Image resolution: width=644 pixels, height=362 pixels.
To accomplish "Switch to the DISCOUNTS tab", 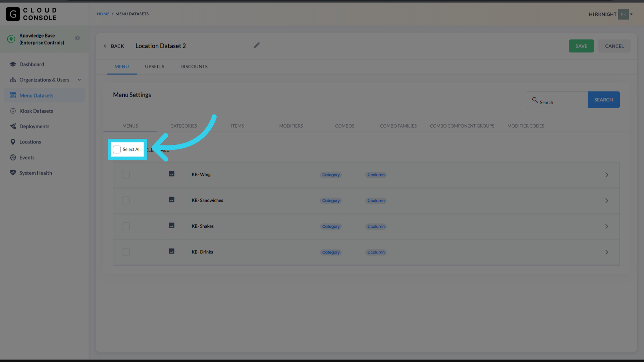I will pyautogui.click(x=194, y=66).
